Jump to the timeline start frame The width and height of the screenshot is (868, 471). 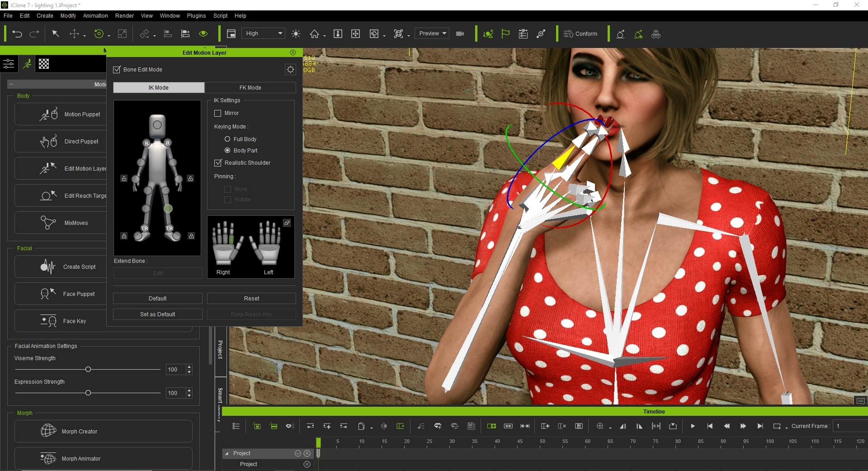click(710, 426)
